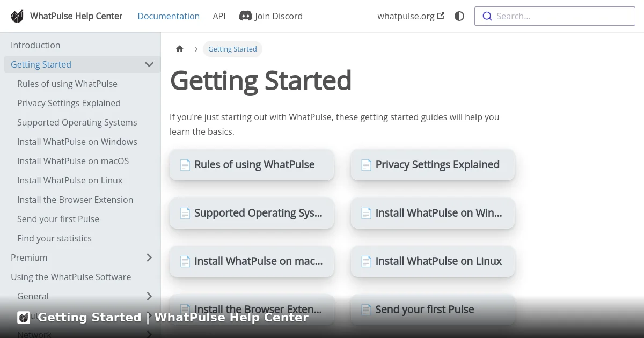Open the Privacy Settings Explained card

click(433, 165)
